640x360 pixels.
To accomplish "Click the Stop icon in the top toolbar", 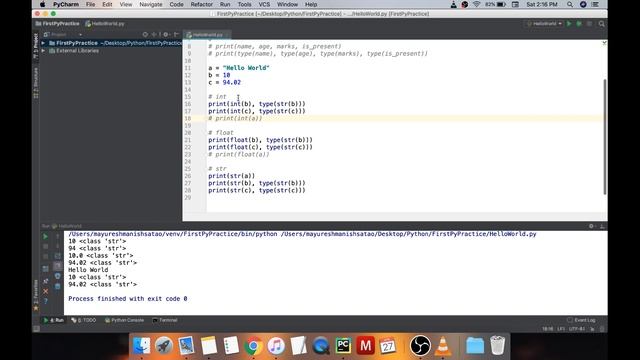I will tap(589, 24).
